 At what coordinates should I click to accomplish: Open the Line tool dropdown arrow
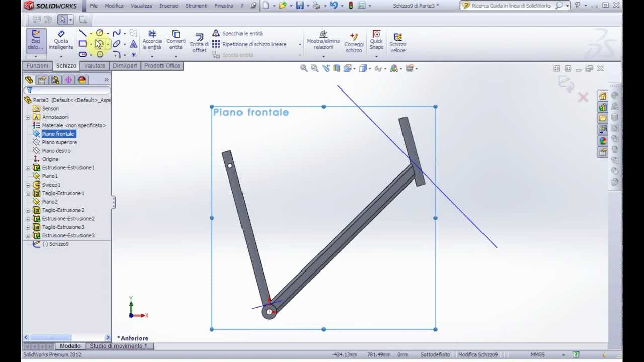(x=91, y=34)
